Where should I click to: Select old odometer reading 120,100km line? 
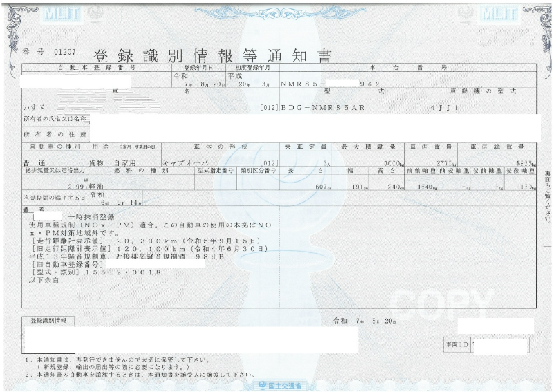pos(149,249)
